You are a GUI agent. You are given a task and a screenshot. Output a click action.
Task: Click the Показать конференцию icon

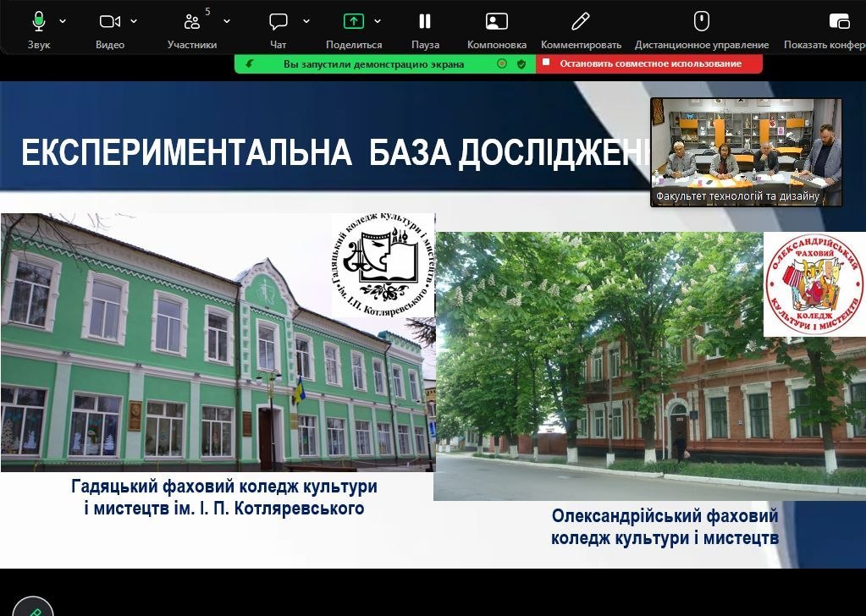(839, 22)
